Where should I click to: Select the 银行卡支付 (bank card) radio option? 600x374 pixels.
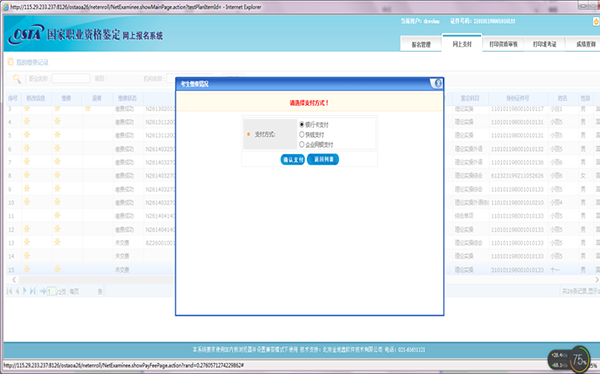click(302, 124)
